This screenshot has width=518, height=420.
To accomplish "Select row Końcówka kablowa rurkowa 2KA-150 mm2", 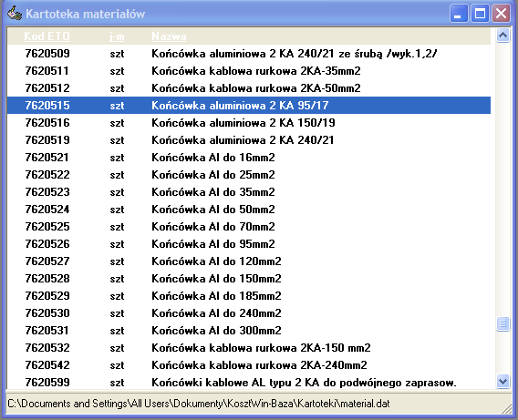I will [249, 348].
